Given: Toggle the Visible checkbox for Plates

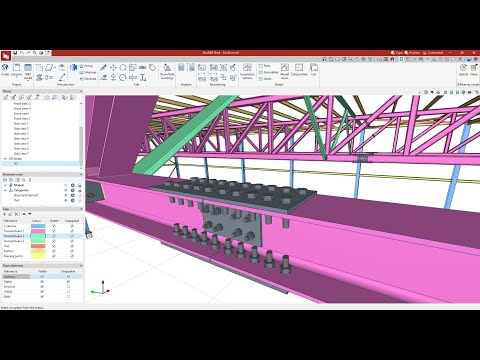Looking at the screenshot, I should coord(42,282).
